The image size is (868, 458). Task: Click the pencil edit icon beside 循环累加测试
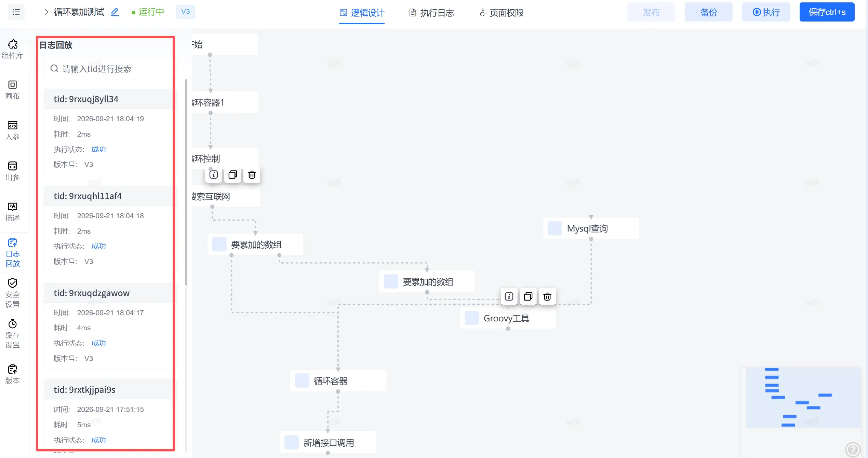point(115,12)
